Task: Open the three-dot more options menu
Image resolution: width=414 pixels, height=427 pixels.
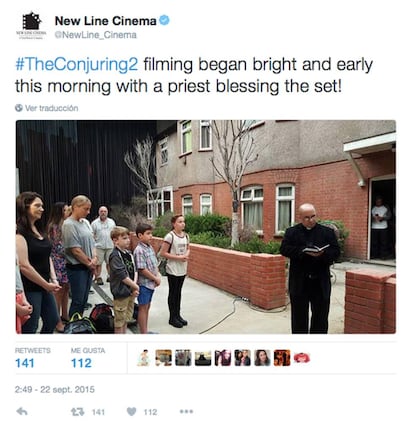Action: click(186, 412)
